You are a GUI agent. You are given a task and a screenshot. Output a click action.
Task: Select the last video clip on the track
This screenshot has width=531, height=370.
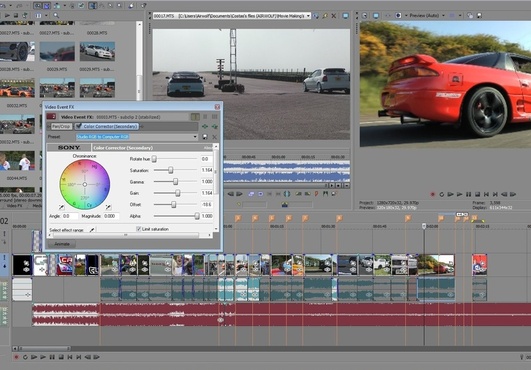click(x=480, y=265)
